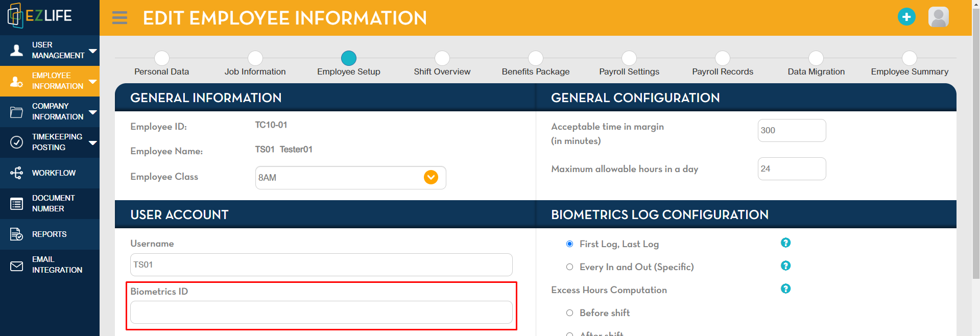
Task: Select First Log, Last Log radio option
Action: click(x=569, y=244)
